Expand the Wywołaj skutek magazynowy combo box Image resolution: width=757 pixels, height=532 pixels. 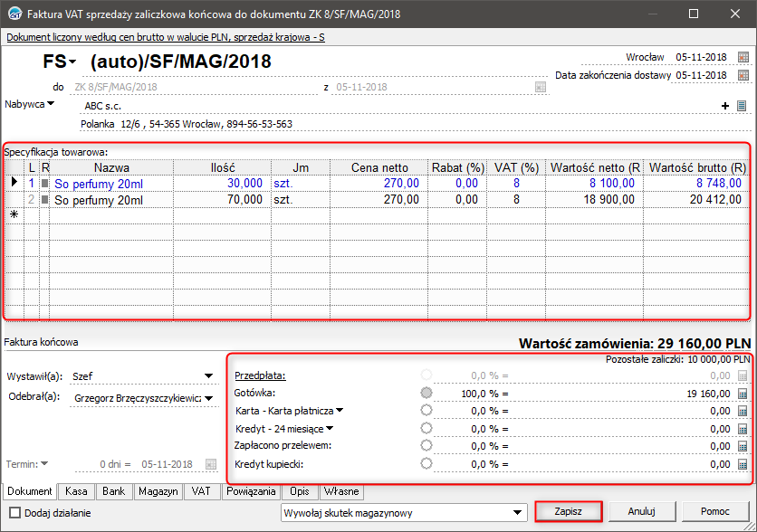pyautogui.click(x=519, y=512)
